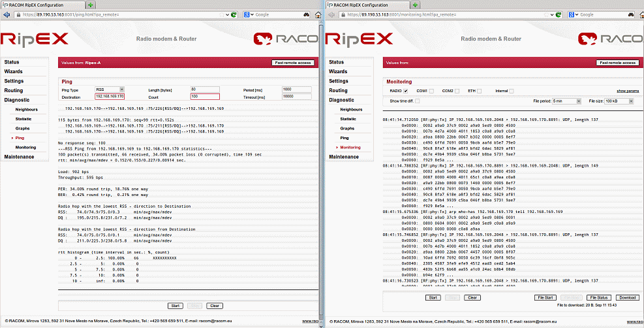Click the RipEX logo in the Ping window
The height and width of the screenshot is (328, 644).
click(35, 39)
